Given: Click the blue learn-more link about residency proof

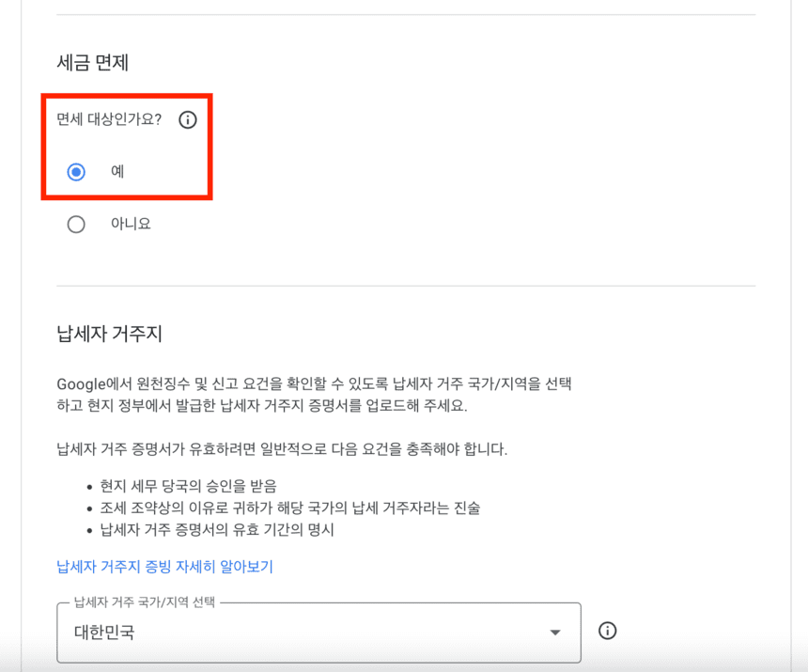Looking at the screenshot, I should [164, 566].
